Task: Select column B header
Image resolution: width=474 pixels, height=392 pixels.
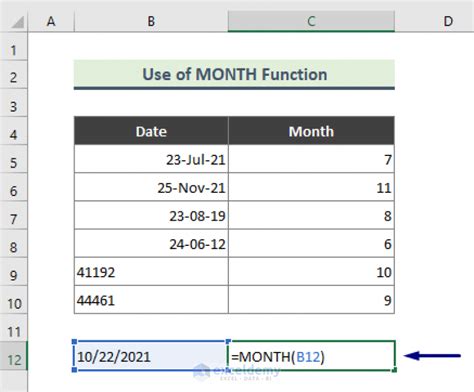Action: 151,21
